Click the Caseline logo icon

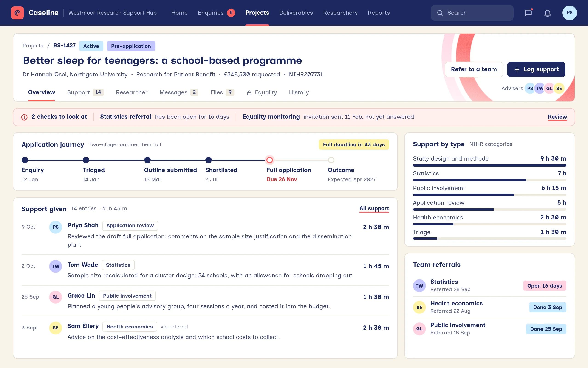point(17,13)
